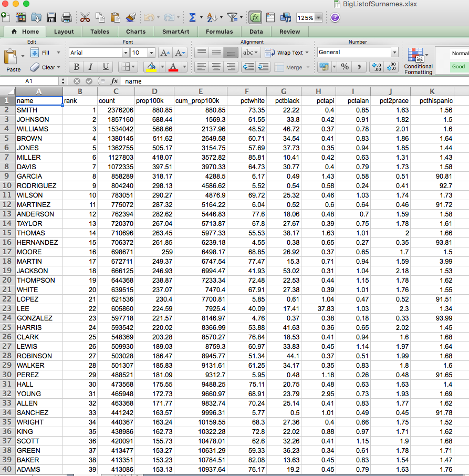Click the Paste button

(x=12, y=60)
